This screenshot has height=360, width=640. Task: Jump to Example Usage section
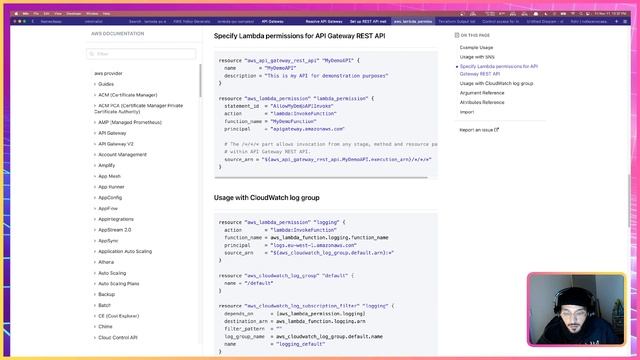pyautogui.click(x=476, y=47)
